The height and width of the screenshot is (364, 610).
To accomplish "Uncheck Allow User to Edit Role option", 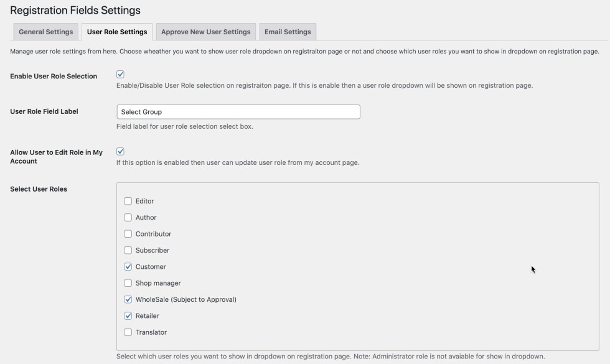I will click(121, 150).
